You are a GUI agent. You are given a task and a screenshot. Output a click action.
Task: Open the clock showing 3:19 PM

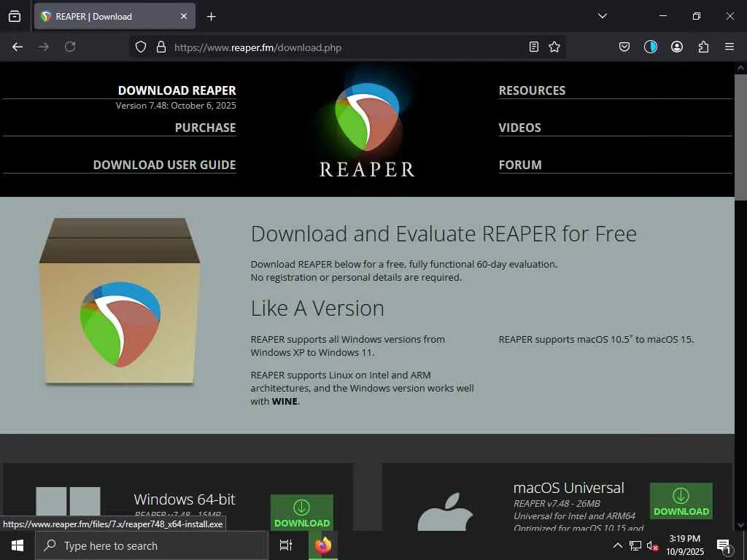[x=684, y=545]
